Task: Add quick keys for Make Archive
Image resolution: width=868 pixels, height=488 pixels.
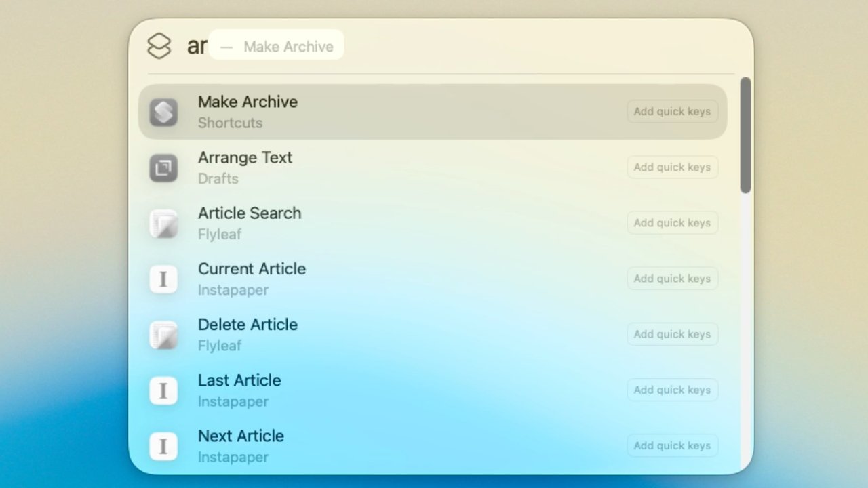Action: pyautogui.click(x=672, y=112)
